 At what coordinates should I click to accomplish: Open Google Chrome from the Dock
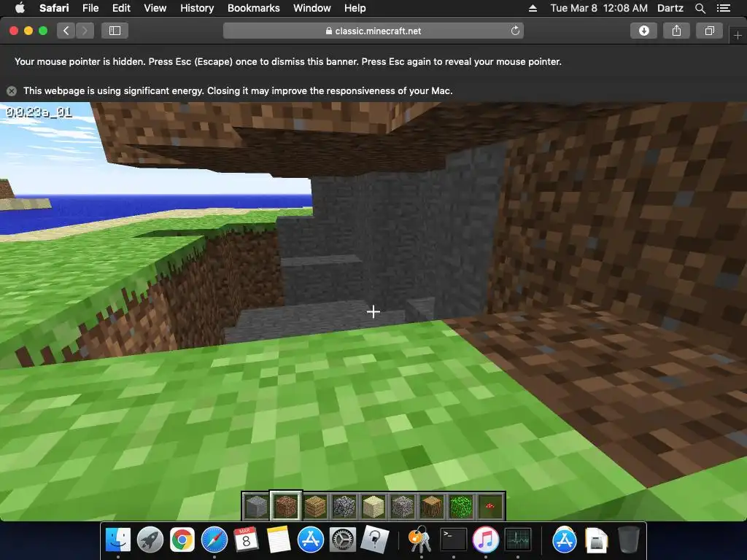click(x=182, y=540)
